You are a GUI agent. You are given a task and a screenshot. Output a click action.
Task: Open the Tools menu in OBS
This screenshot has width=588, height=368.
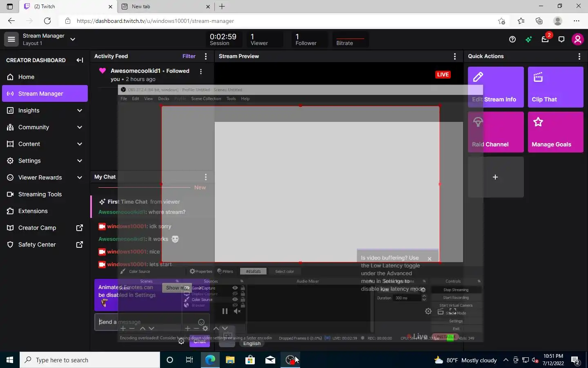point(231,99)
